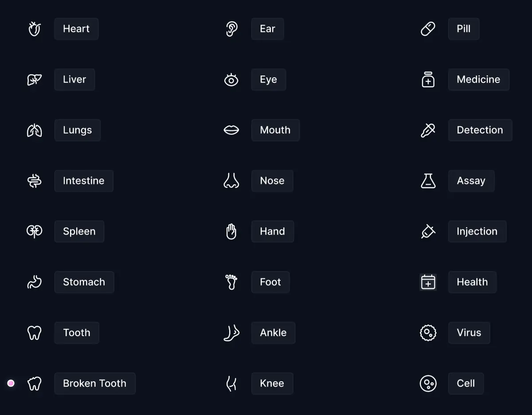Click the Stomach icon
This screenshot has width=532, height=415.
pyautogui.click(x=34, y=282)
